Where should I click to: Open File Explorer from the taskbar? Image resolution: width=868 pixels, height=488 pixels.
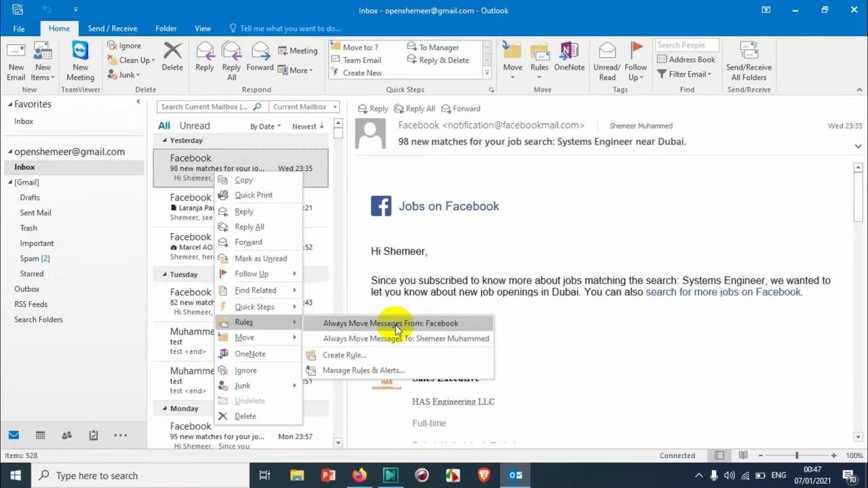[297, 475]
